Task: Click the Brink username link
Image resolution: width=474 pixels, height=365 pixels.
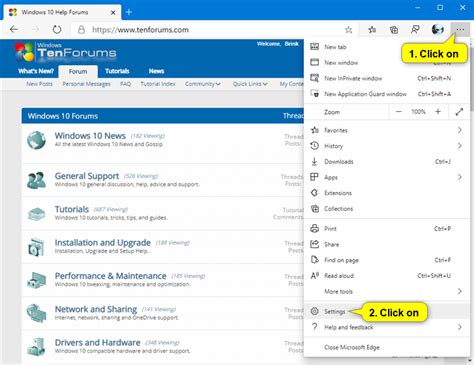Action: [291, 44]
